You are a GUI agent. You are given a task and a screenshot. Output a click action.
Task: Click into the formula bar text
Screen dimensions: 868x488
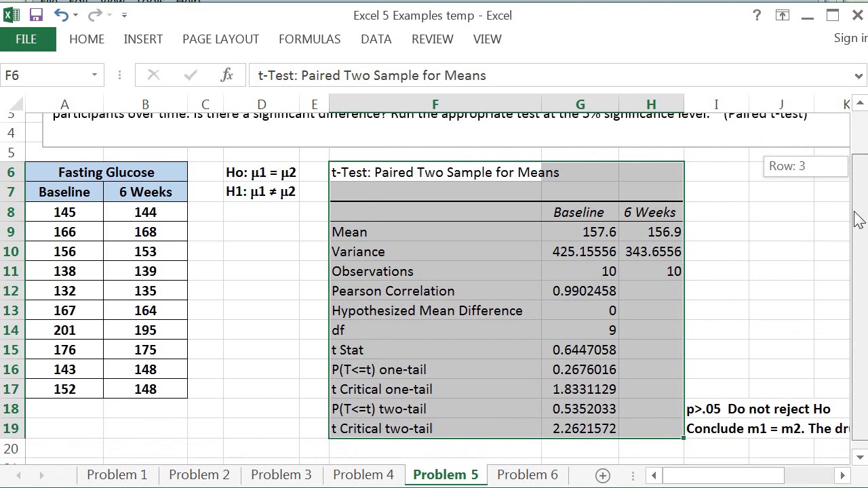[549, 75]
